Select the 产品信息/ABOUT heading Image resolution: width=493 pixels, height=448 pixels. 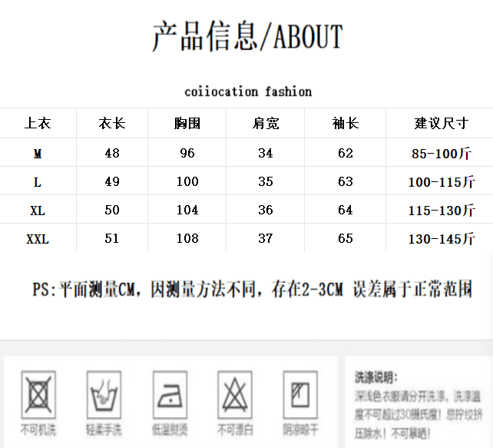tap(247, 36)
